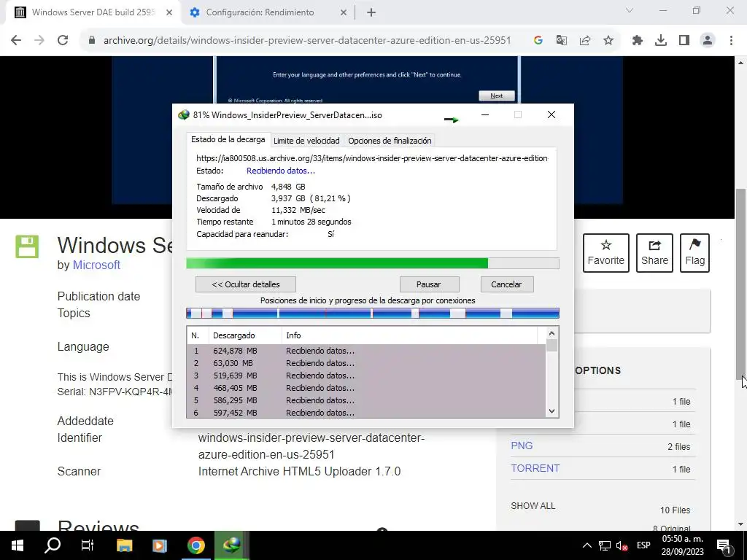Click Next in the setup screenshot preview
The width and height of the screenshot is (747, 560).
point(496,96)
